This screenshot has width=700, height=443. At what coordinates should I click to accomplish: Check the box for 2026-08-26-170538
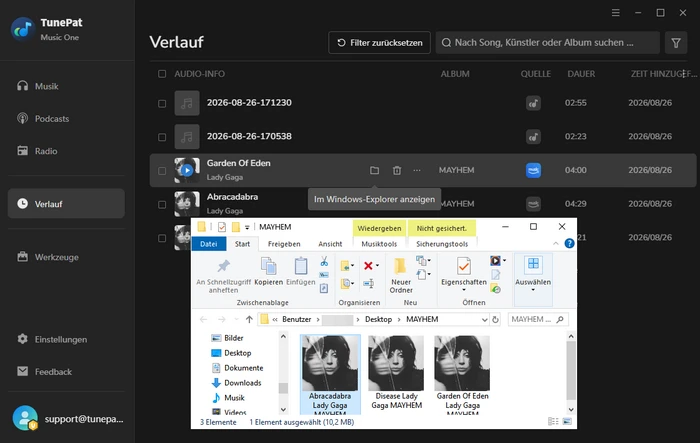(162, 137)
